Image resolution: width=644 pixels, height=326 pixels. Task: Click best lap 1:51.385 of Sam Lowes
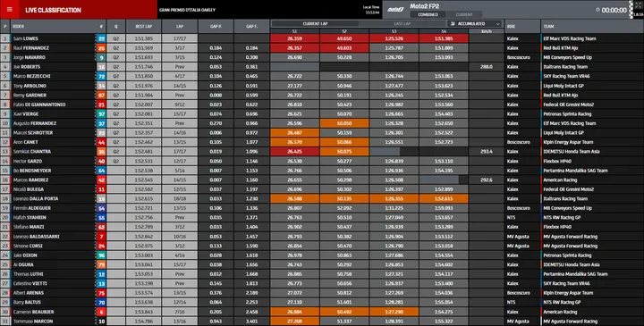144,38
